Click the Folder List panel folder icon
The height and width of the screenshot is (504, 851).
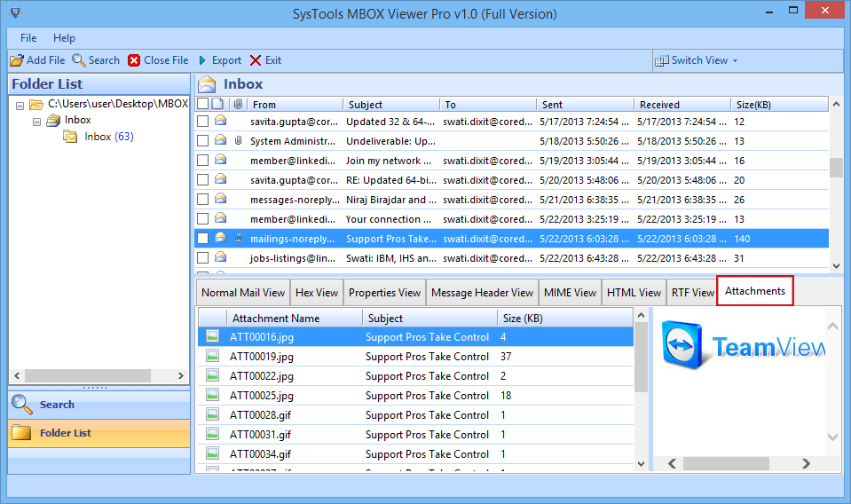[x=21, y=432]
